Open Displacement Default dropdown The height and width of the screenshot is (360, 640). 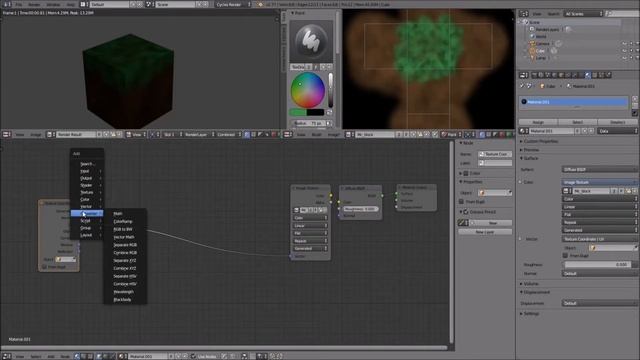pos(599,303)
